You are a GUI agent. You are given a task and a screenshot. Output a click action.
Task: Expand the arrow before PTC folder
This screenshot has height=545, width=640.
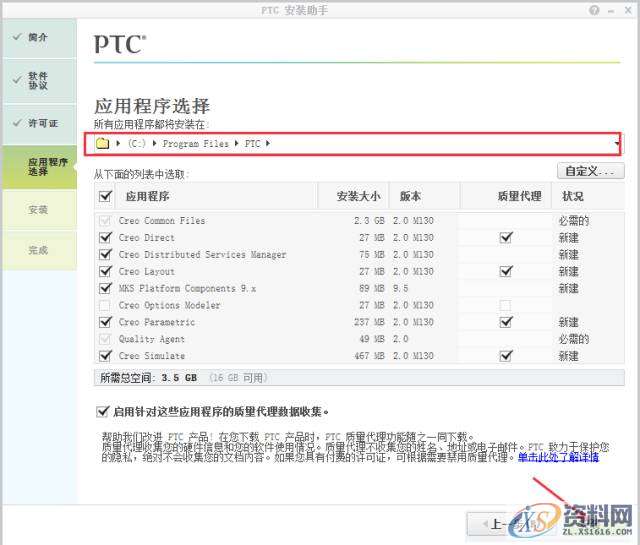coord(237,143)
